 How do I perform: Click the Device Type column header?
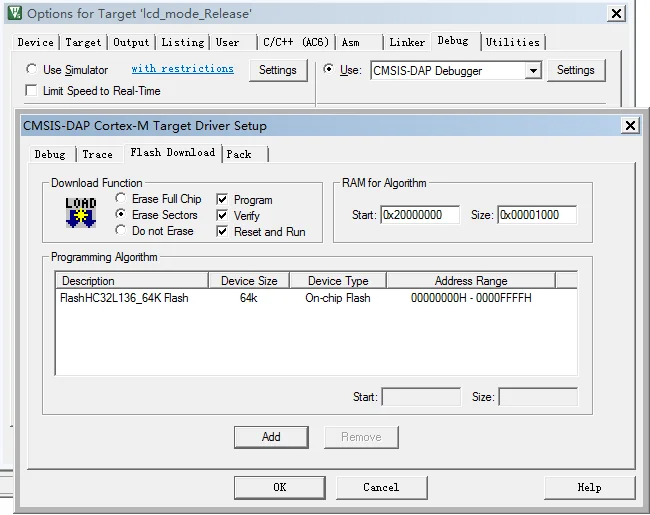coord(338,281)
